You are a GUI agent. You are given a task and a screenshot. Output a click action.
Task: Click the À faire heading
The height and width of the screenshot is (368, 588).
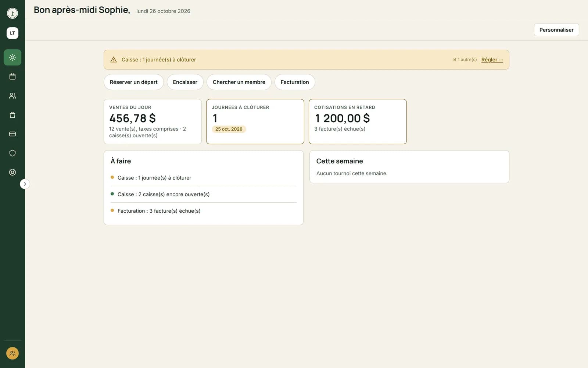(121, 161)
